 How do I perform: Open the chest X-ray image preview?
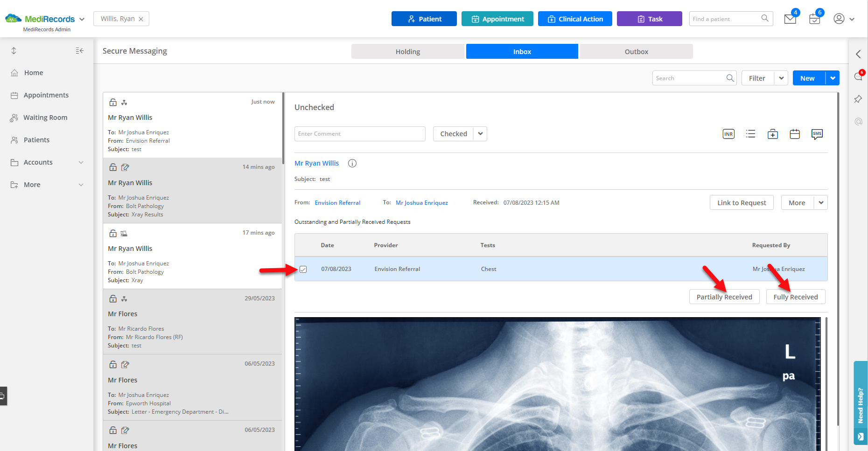click(557, 384)
